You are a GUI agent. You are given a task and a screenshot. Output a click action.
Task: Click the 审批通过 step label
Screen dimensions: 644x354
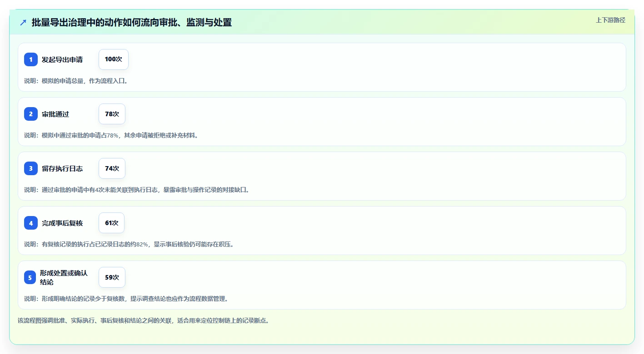pyautogui.click(x=55, y=114)
